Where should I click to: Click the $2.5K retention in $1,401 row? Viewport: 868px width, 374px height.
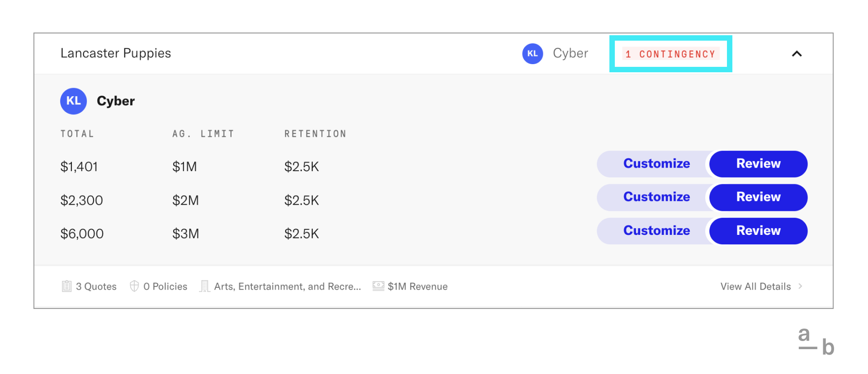[302, 167]
